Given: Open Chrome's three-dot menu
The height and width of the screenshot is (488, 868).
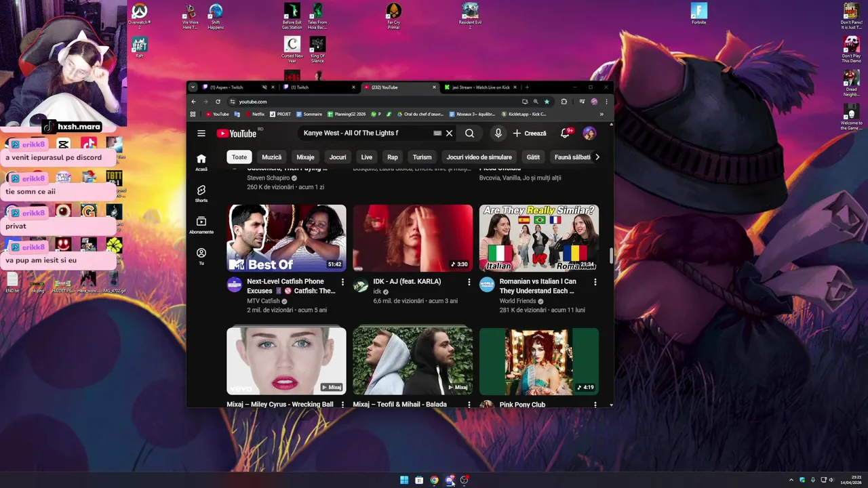Looking at the screenshot, I should coord(606,102).
